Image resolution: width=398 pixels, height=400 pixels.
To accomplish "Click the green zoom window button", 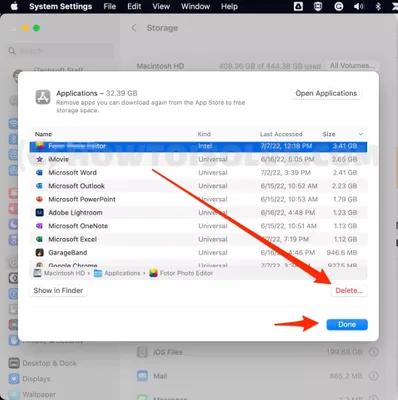I will pos(36,28).
